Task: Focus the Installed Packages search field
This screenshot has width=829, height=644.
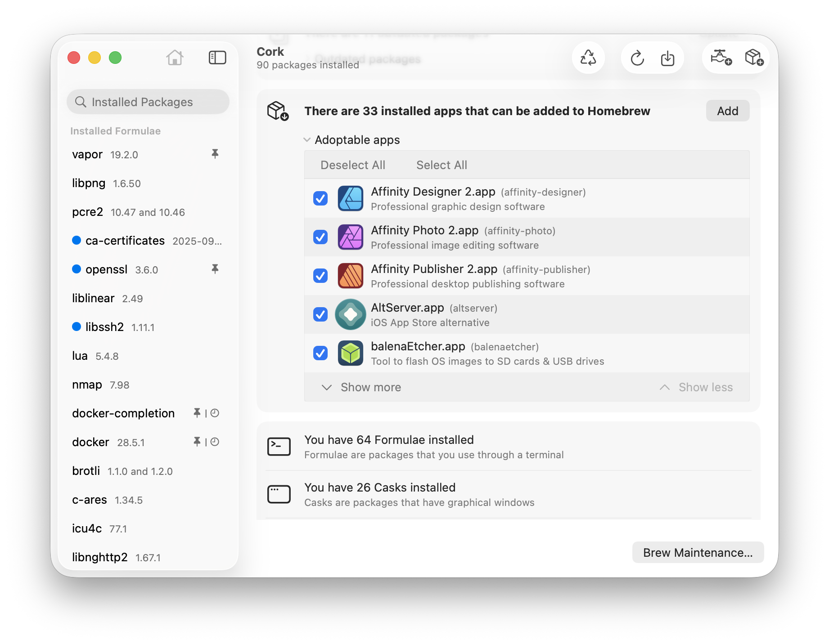Action: coord(148,102)
